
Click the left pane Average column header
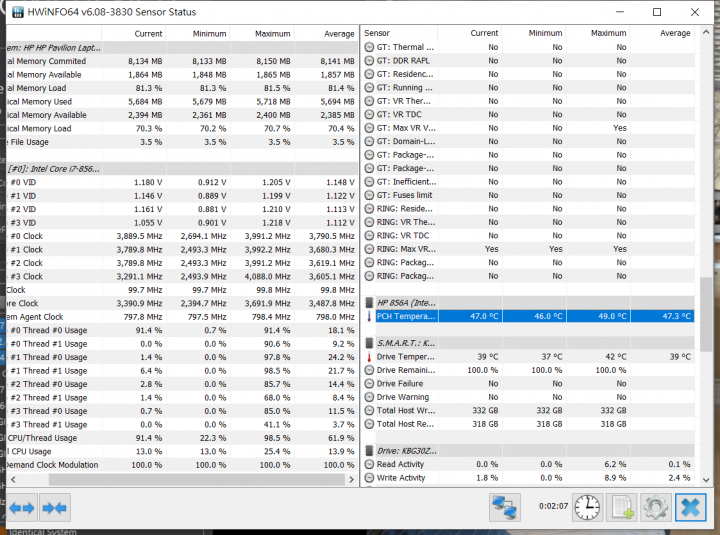pyautogui.click(x=326, y=34)
